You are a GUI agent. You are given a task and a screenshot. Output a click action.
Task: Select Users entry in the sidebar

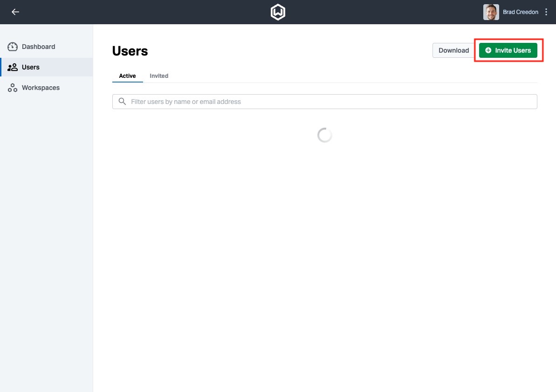tap(31, 67)
